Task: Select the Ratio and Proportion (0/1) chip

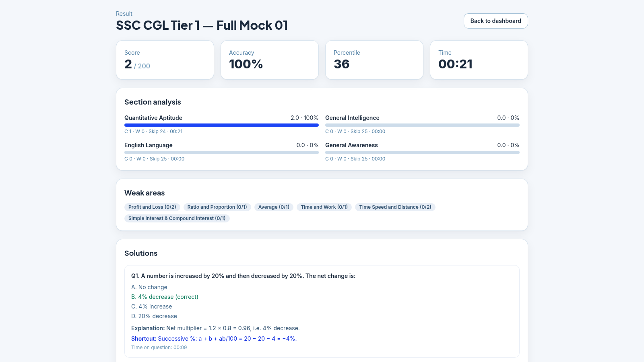Action: pyautogui.click(x=217, y=207)
